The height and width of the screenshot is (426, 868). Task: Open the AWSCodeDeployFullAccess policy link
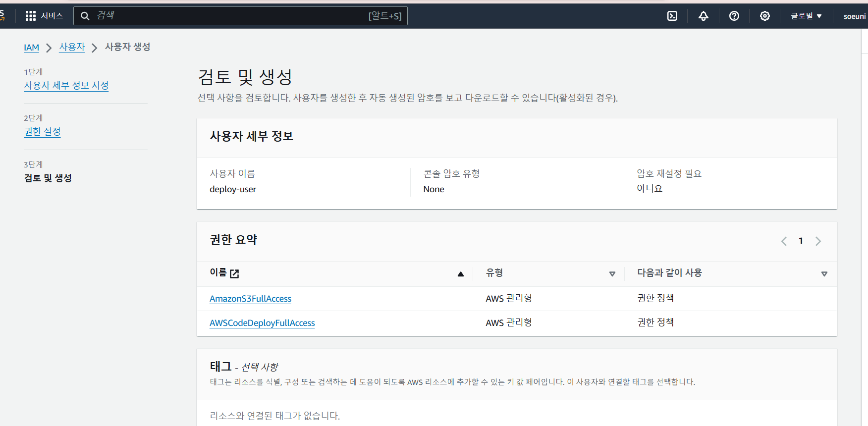pos(262,323)
